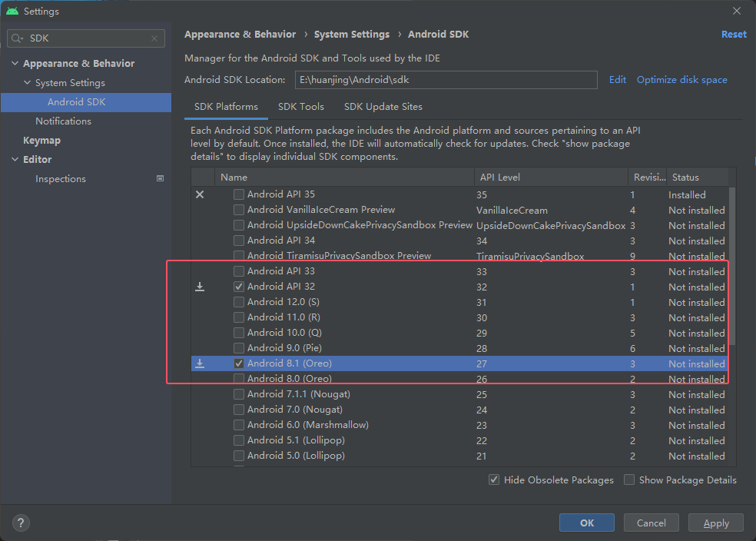
Task: Click Android 8.0 (Oreo) row name
Action: pyautogui.click(x=290, y=379)
